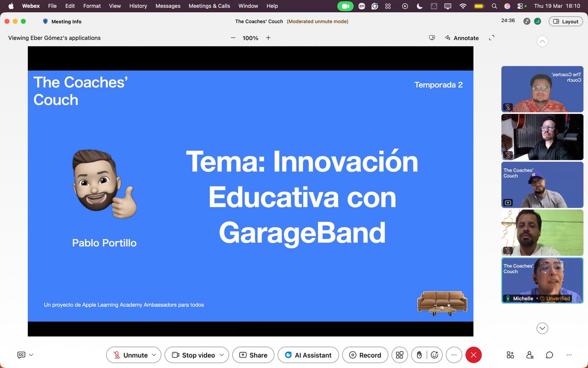This screenshot has height=368, width=588.
Task: Click the 100% zoom level indicator
Action: click(x=250, y=38)
